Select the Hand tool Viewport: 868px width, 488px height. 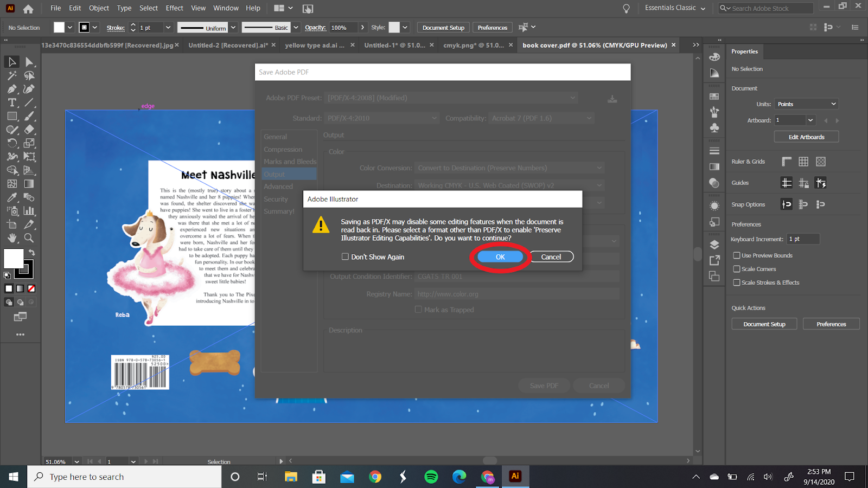12,238
